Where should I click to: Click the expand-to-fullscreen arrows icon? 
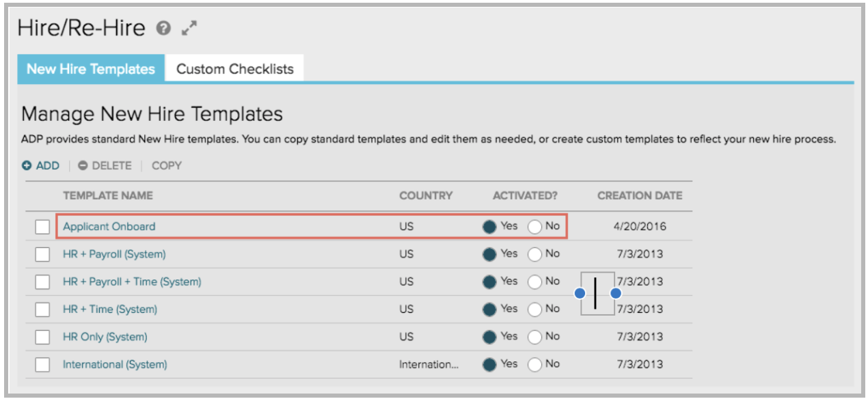click(x=188, y=27)
